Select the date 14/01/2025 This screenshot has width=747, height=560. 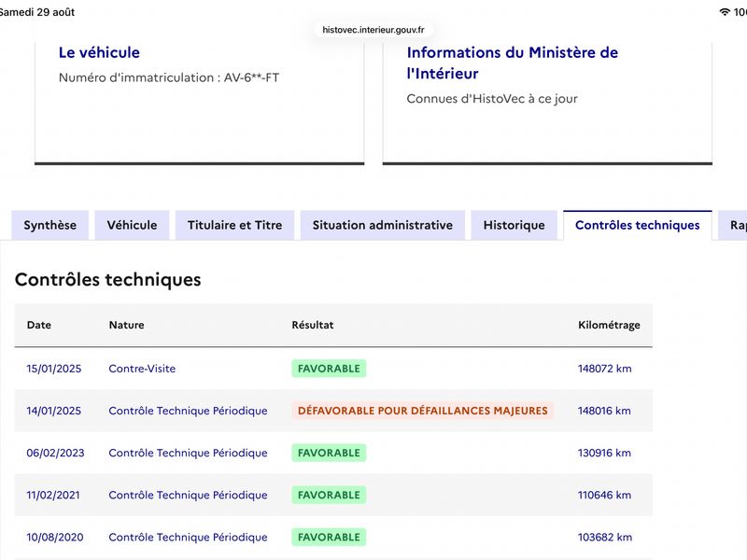click(54, 411)
